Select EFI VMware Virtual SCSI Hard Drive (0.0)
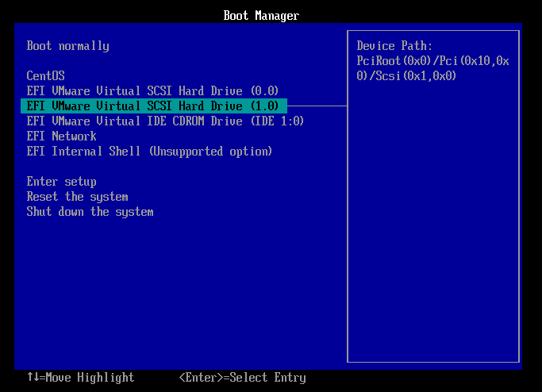The height and width of the screenshot is (392, 542). tap(152, 91)
